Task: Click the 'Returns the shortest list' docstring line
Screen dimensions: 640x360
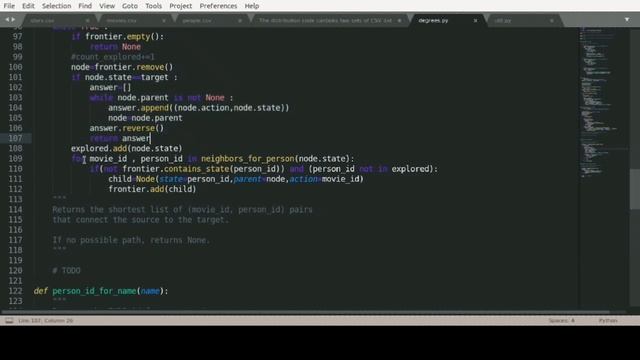Action: point(182,210)
